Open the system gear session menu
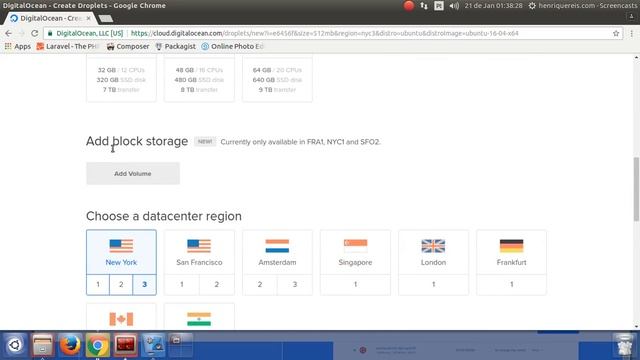The height and width of the screenshot is (360, 640). click(532, 6)
